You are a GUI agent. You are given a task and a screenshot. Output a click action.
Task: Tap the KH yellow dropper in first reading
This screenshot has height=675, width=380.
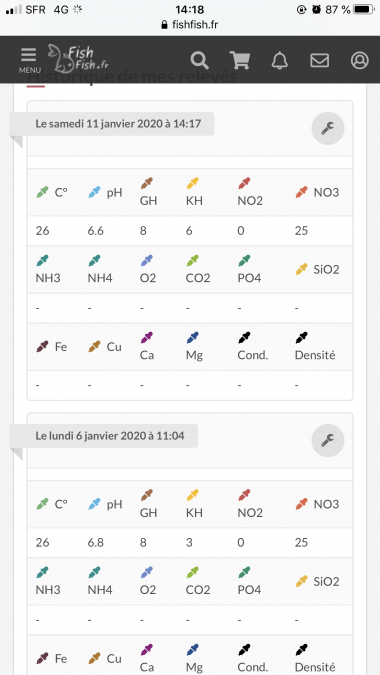(x=192, y=183)
